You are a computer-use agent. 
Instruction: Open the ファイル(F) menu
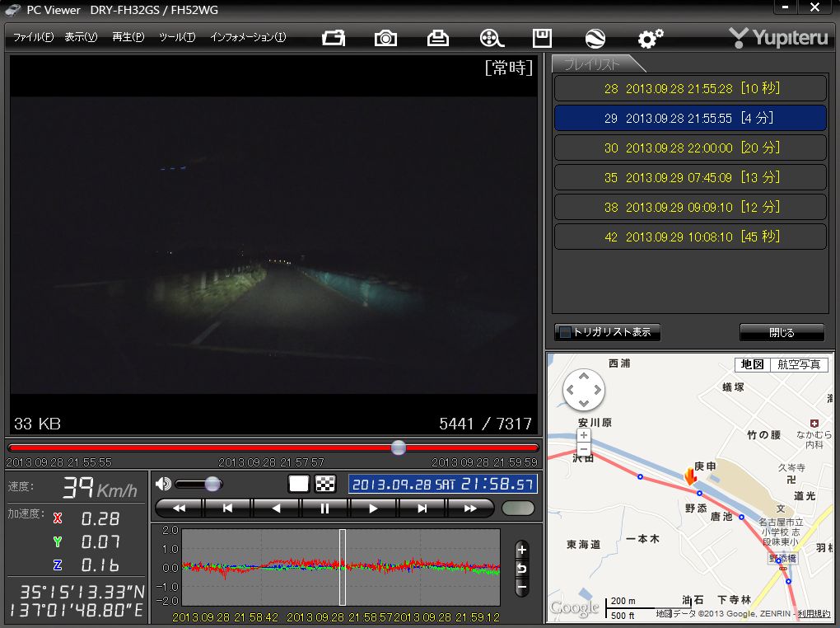coord(33,37)
